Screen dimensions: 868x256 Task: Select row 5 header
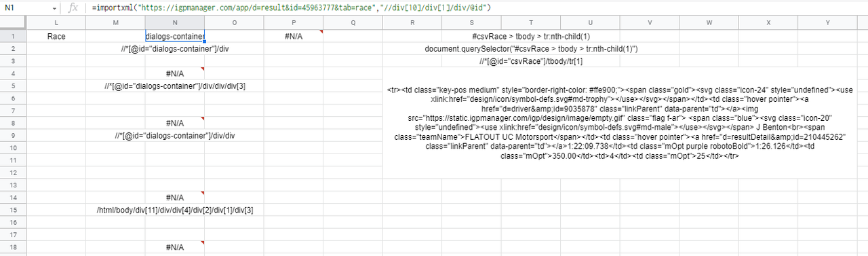[14, 86]
